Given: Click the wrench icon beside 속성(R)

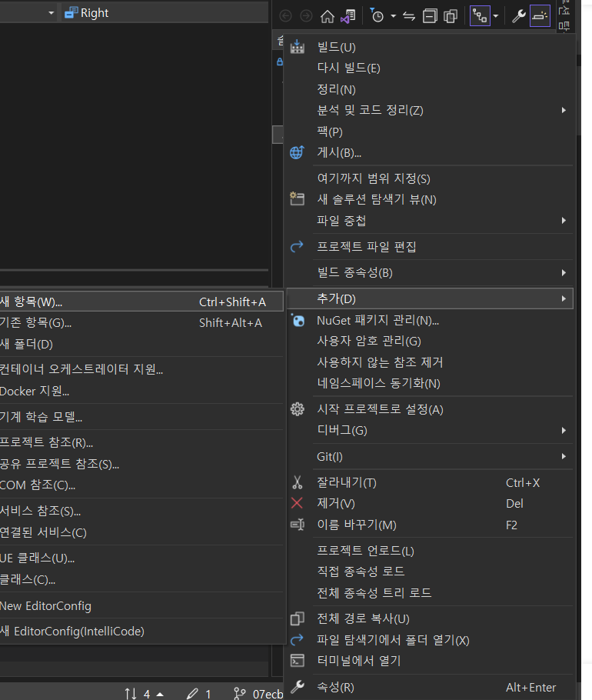Looking at the screenshot, I should 297,687.
